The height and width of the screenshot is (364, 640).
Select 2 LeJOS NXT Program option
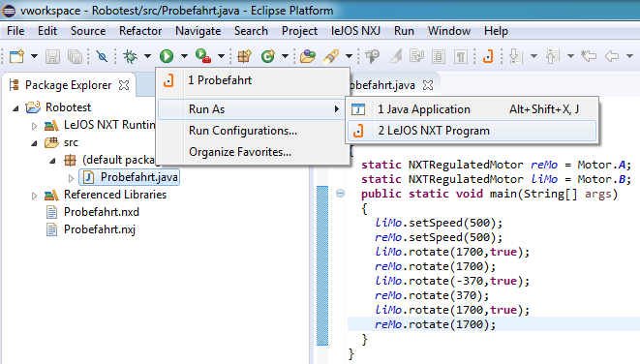472,131
